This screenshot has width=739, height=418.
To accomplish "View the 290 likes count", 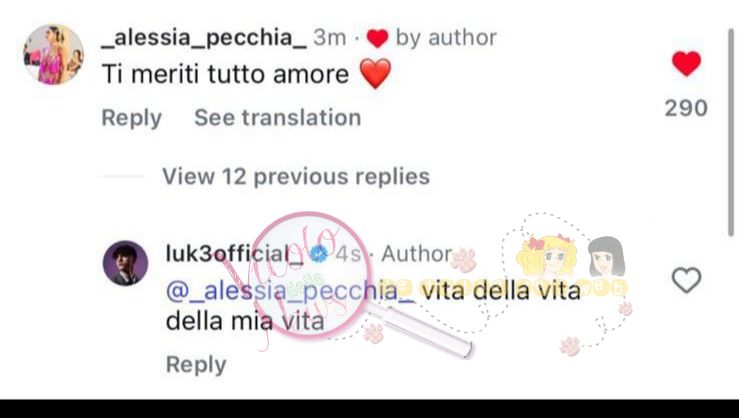I will coord(686,108).
